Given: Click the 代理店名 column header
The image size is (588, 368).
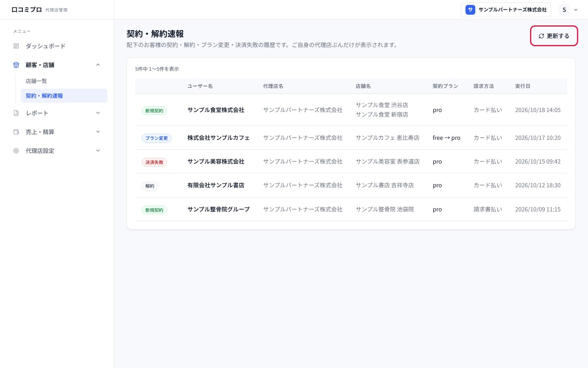Looking at the screenshot, I should click(x=273, y=86).
